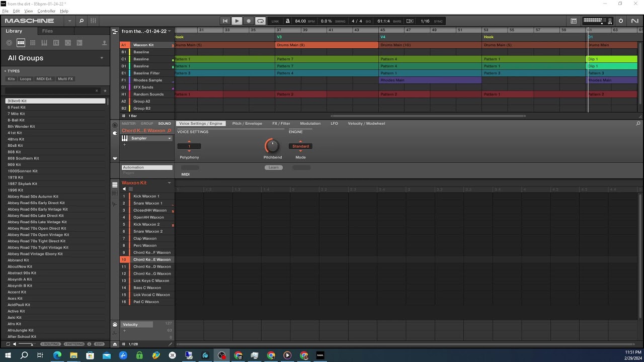
Task: Expand the All Groups dropdown arrow
Action: 102,58
